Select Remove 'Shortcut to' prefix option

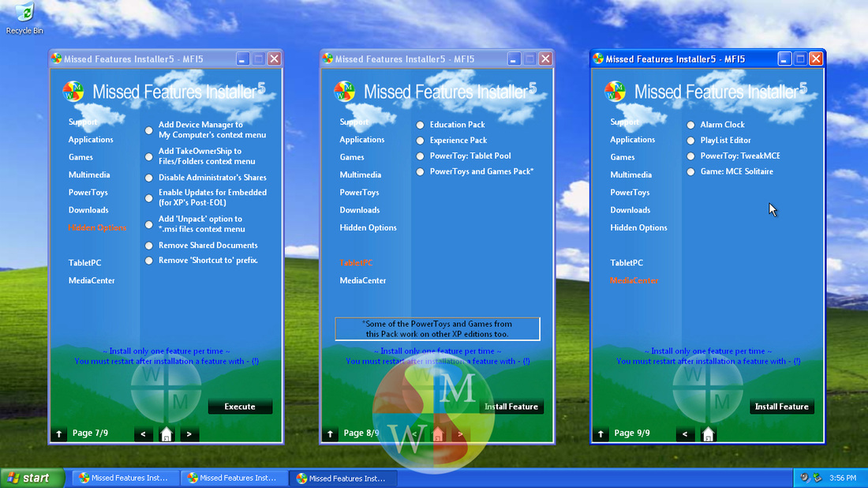(149, 261)
